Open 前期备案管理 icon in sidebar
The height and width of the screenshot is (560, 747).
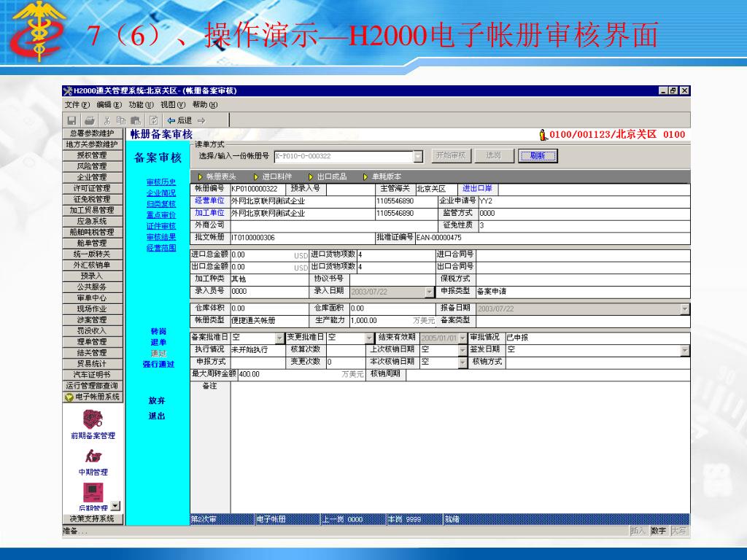pos(93,419)
